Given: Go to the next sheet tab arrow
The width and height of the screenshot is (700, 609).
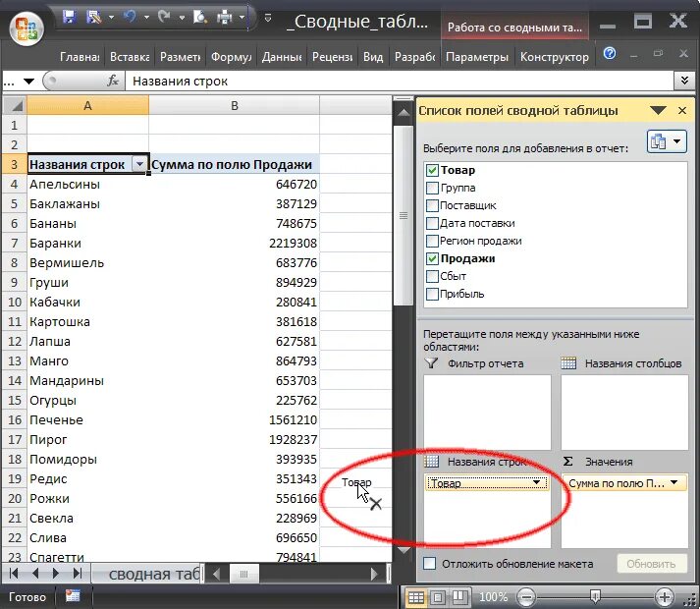Looking at the screenshot, I should tap(56, 574).
